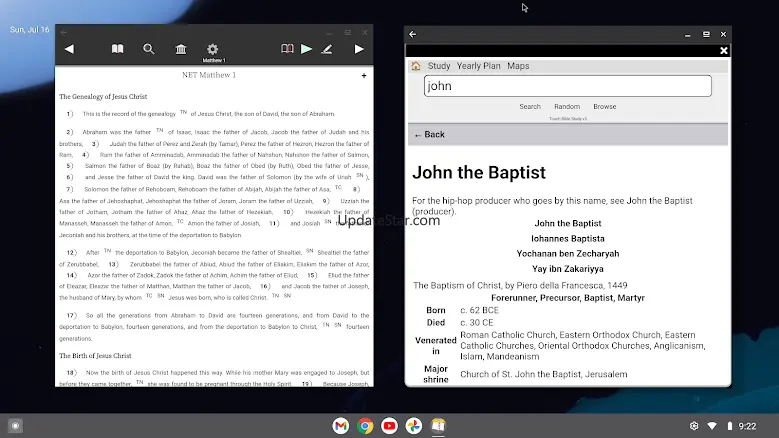Launch Gmail from the shelf
The height and width of the screenshot is (438, 779).
pyautogui.click(x=341, y=426)
